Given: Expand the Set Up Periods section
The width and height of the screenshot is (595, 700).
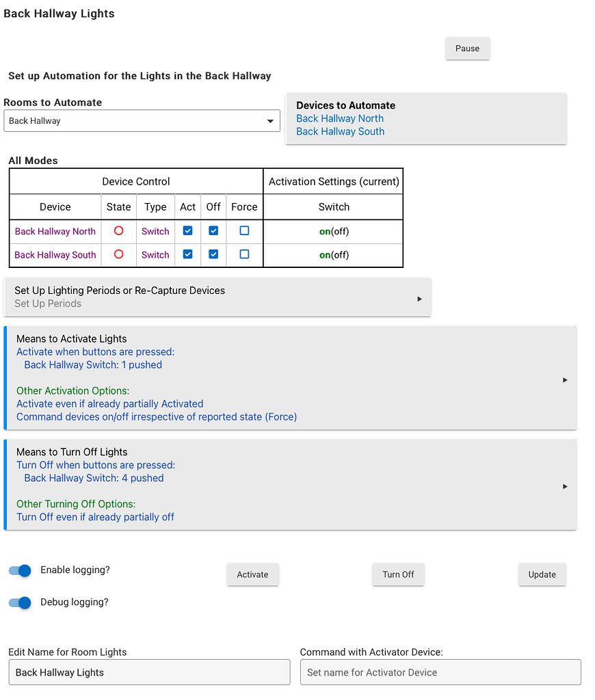Looking at the screenshot, I should (419, 297).
